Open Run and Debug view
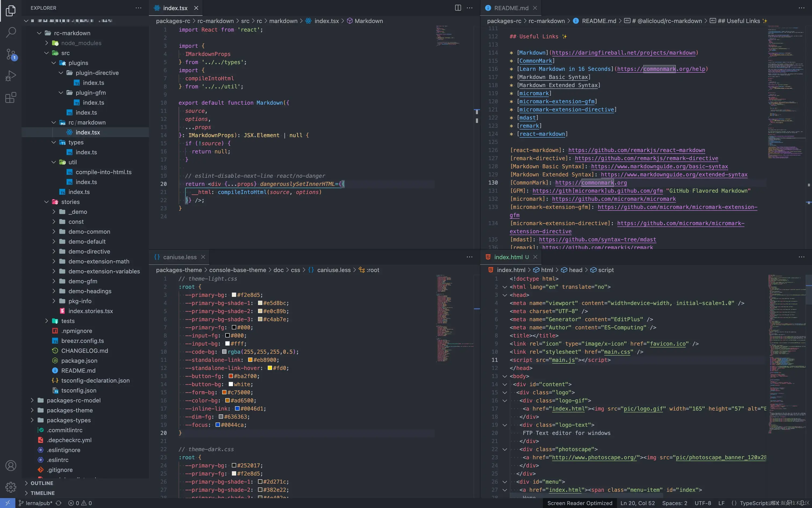 pos(11,76)
